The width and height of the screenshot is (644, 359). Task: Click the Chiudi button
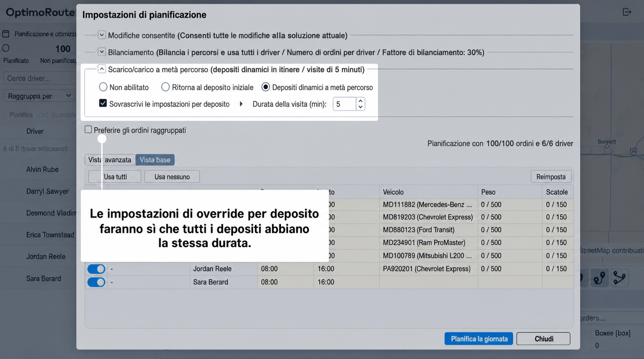click(544, 338)
